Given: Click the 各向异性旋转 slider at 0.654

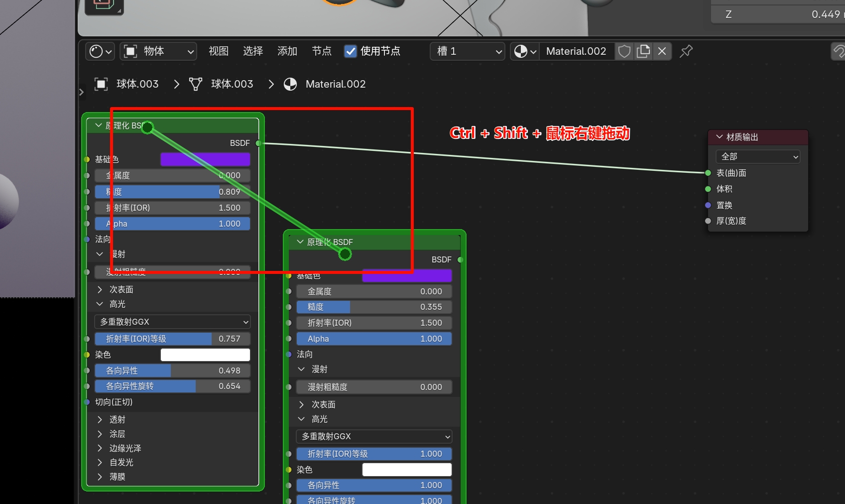Looking at the screenshot, I should tap(172, 386).
